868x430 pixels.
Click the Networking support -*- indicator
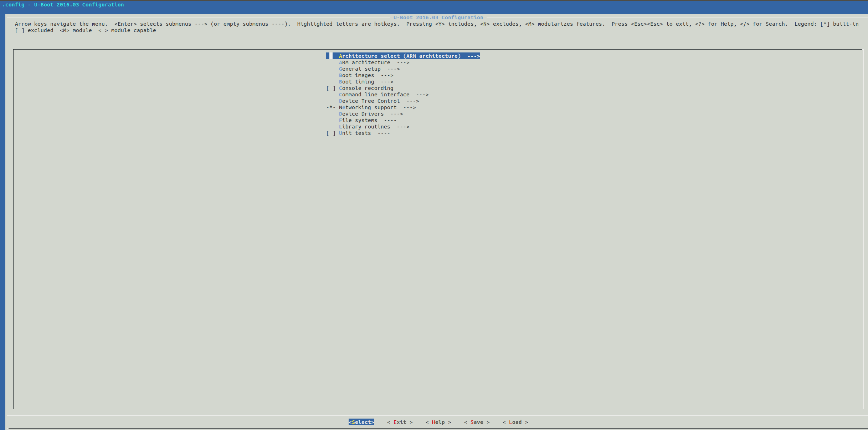tap(331, 107)
